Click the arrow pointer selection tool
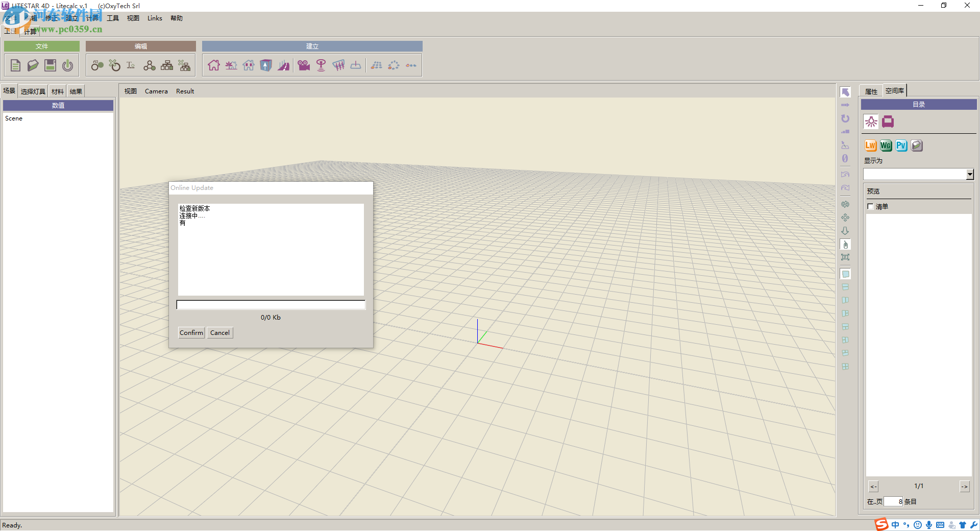Image resolution: width=980 pixels, height=531 pixels. point(845,92)
